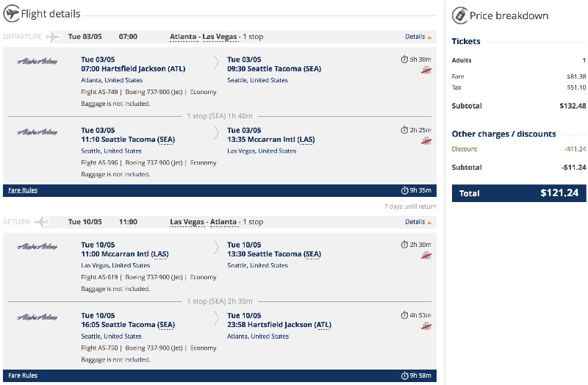Click the Alaska Airlines logo for flight AS-750

37,317
